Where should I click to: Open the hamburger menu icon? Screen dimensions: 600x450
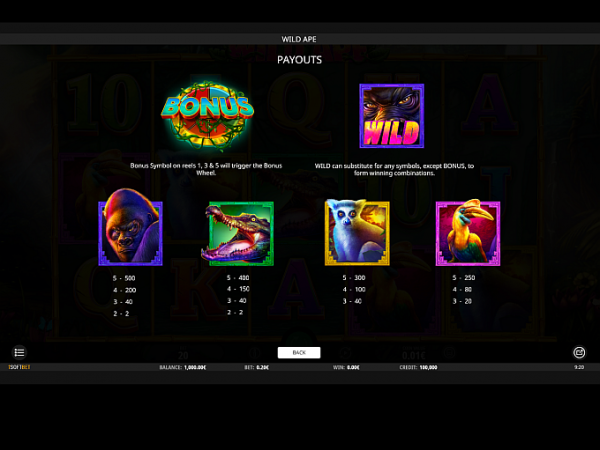[19, 352]
